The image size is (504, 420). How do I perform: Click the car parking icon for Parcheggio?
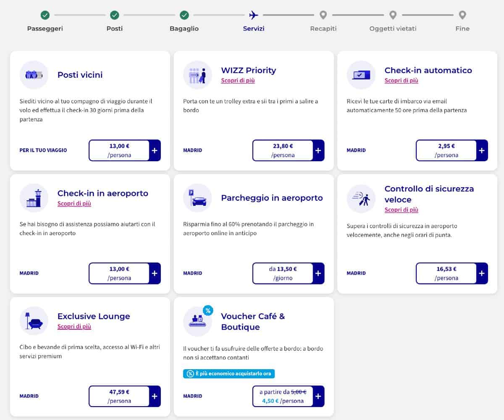coord(197,198)
